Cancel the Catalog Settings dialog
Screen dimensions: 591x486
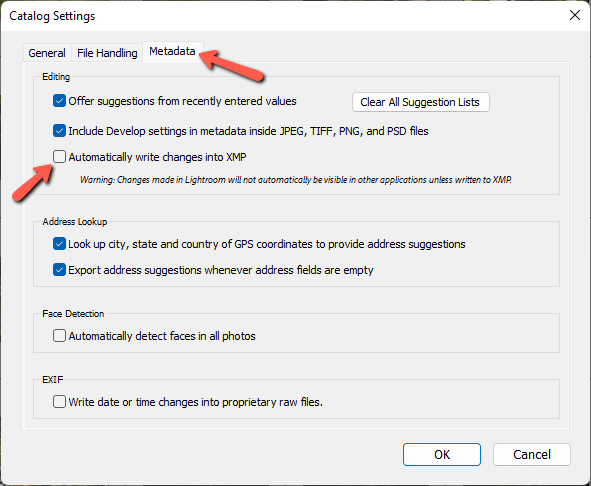click(x=532, y=454)
